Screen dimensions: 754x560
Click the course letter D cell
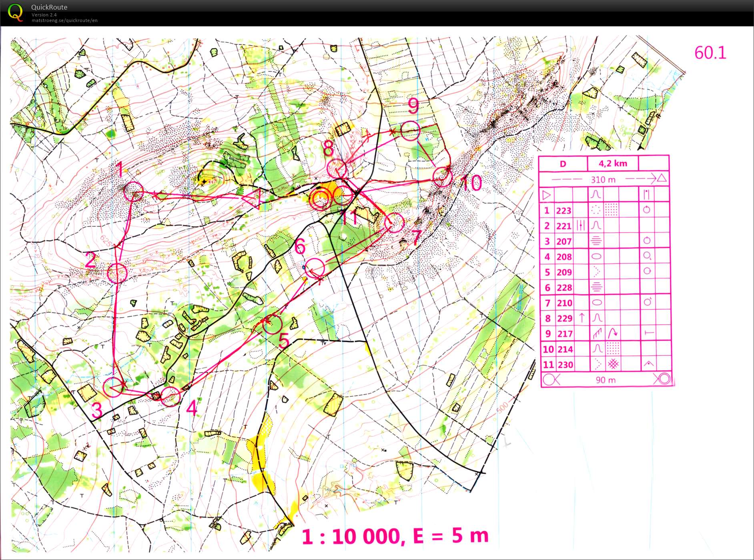(563, 164)
